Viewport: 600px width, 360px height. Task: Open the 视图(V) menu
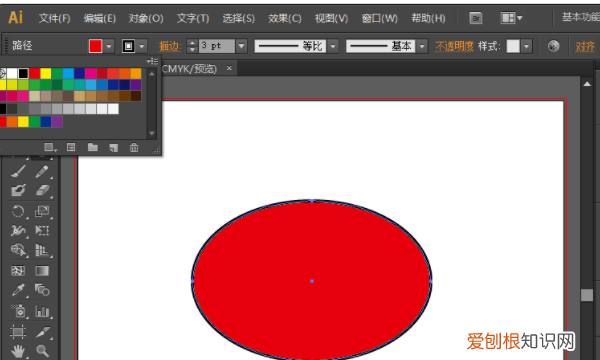point(331,18)
